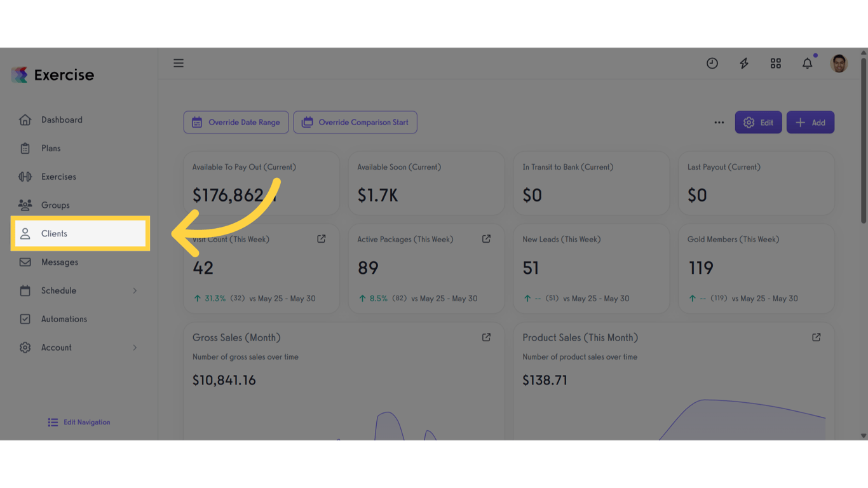868x488 pixels.
Task: Click the apps grid icon in top bar
Action: point(775,63)
